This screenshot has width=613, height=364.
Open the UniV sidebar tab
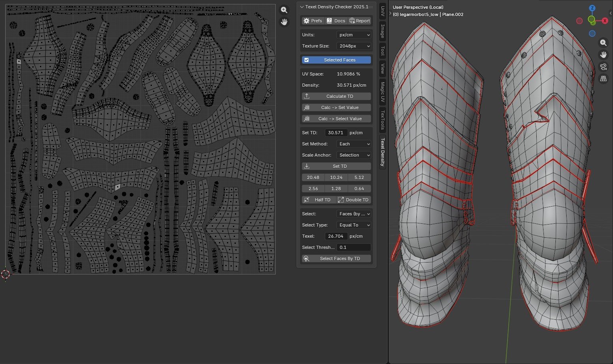click(x=382, y=11)
